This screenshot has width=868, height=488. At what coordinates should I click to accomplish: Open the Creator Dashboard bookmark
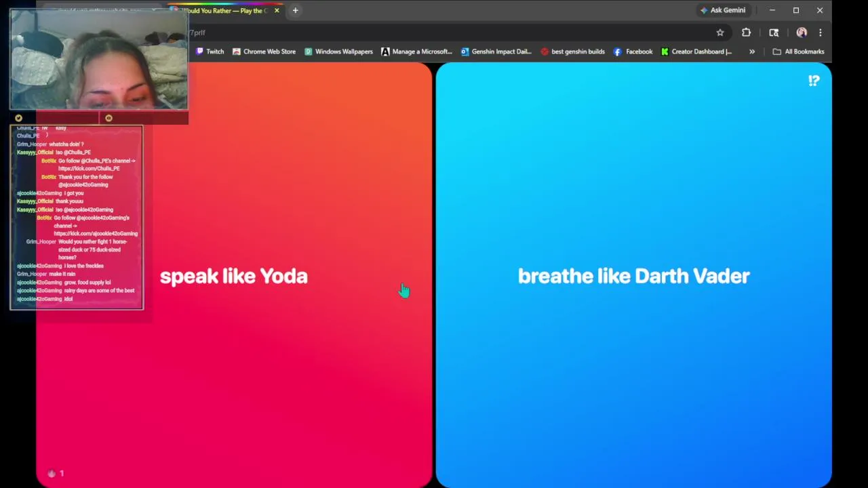[696, 52]
